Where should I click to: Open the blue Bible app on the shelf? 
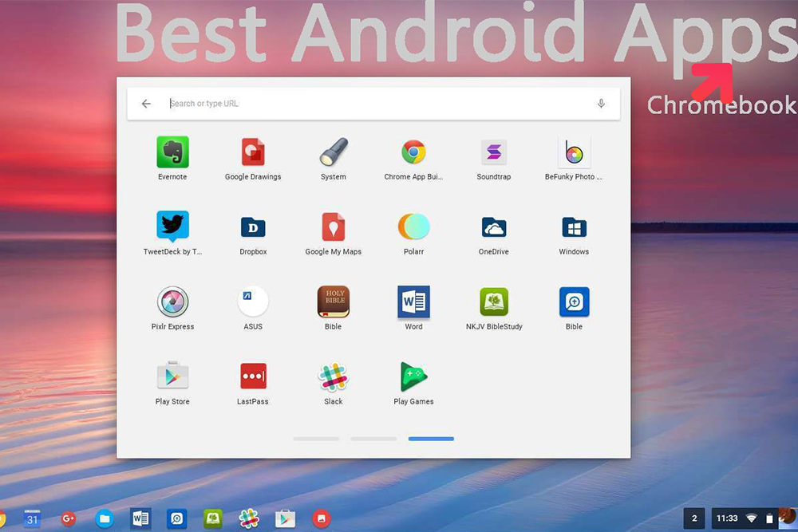pos(176,518)
